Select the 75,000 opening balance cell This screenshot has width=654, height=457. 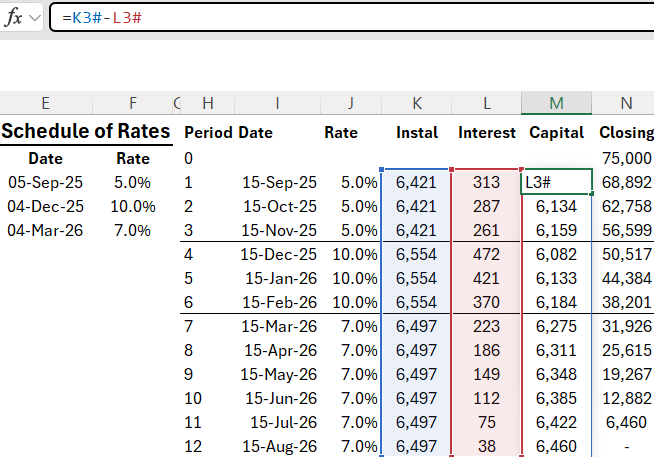626,158
